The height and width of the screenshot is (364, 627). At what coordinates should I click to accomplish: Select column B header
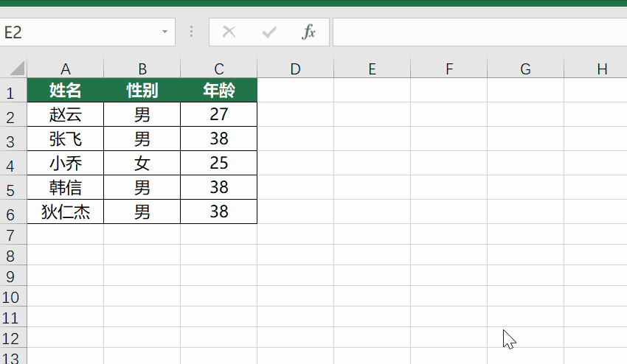tap(142, 69)
